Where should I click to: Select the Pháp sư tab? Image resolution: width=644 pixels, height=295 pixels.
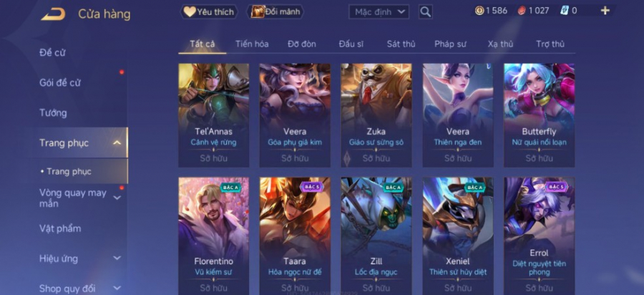[450, 44]
